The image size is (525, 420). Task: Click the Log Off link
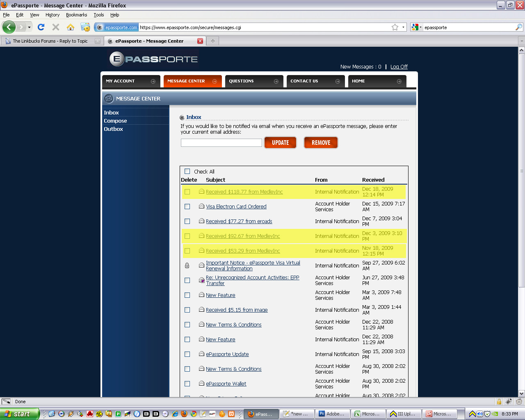(x=399, y=67)
